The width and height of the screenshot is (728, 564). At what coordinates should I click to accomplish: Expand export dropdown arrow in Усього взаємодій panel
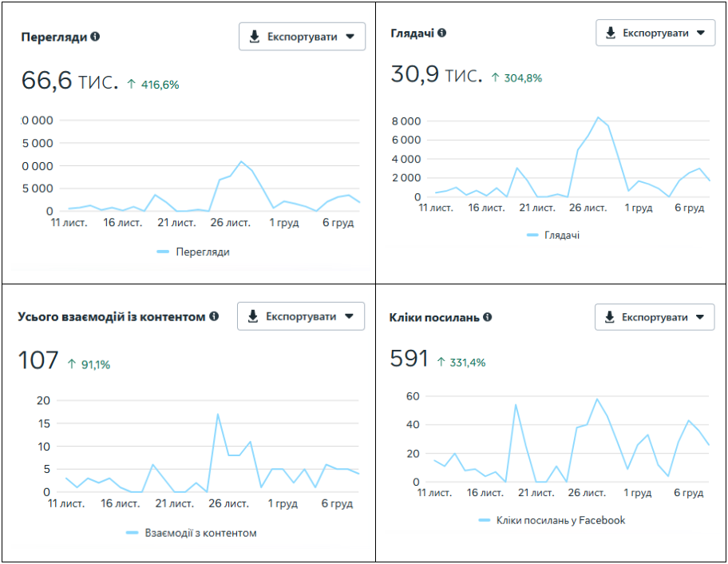coord(349,316)
